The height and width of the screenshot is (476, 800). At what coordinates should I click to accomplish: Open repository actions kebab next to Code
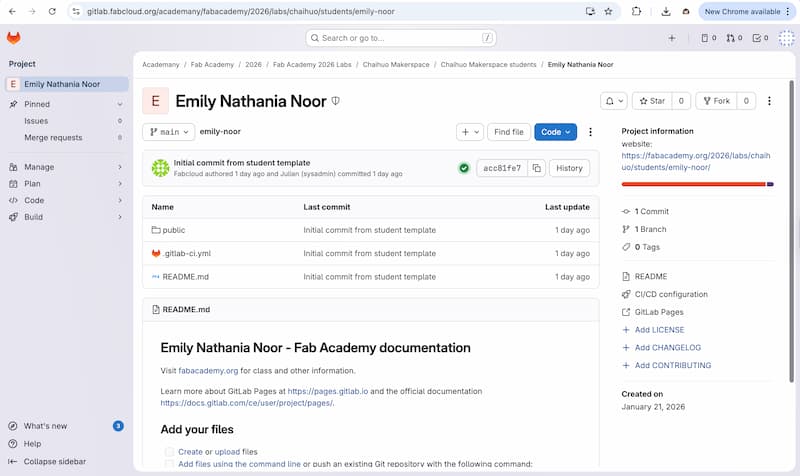pyautogui.click(x=590, y=132)
